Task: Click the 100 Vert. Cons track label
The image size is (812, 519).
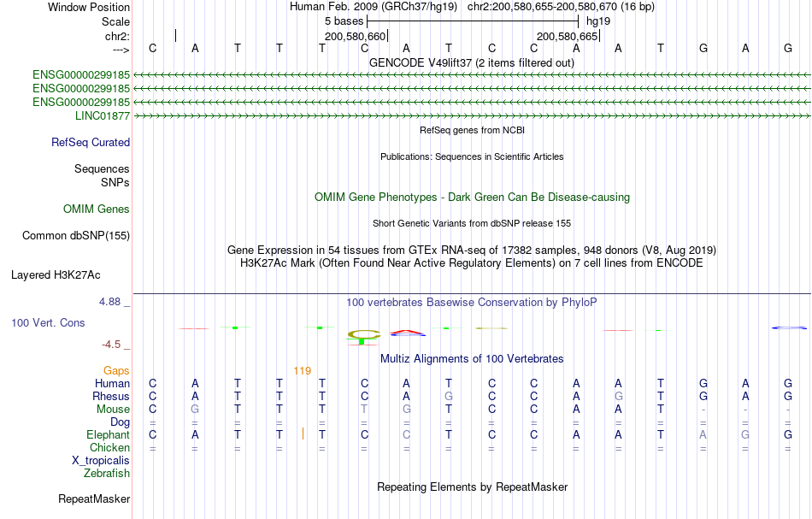Action: click(48, 322)
